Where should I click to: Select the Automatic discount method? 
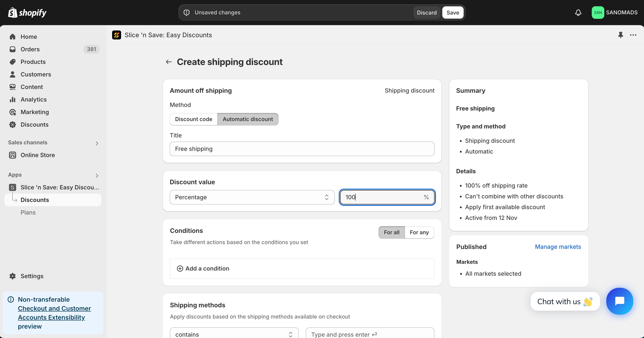point(248,119)
